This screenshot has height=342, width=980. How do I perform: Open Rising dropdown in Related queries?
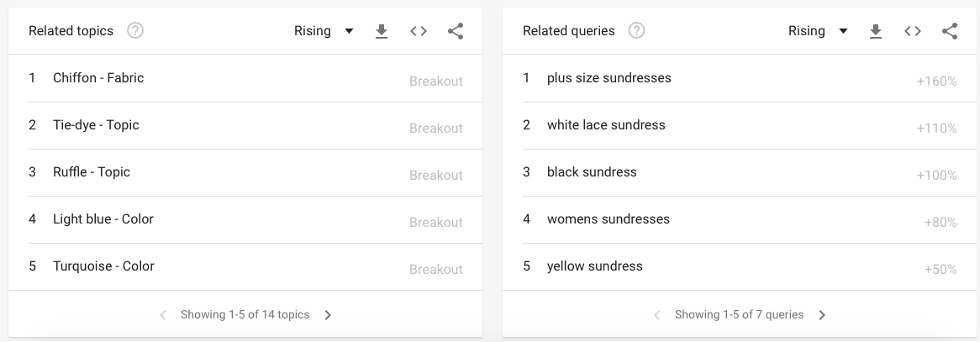818,31
